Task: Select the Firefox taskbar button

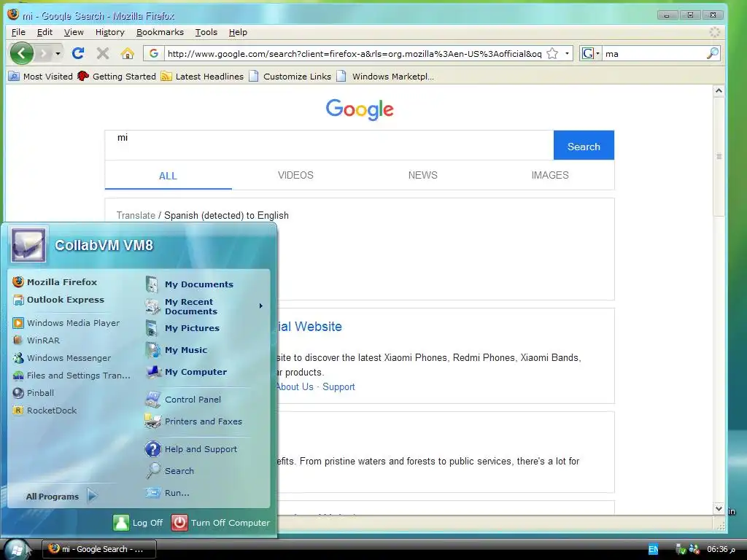Action: (99, 549)
